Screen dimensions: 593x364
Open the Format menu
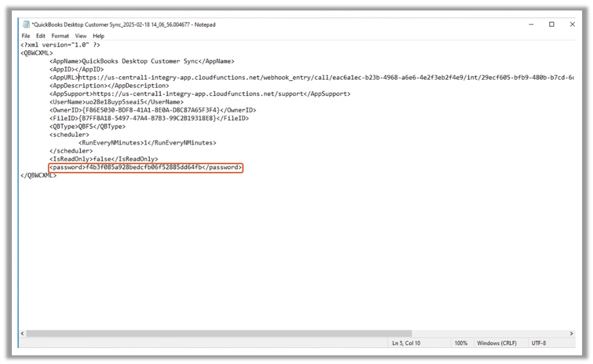click(60, 36)
